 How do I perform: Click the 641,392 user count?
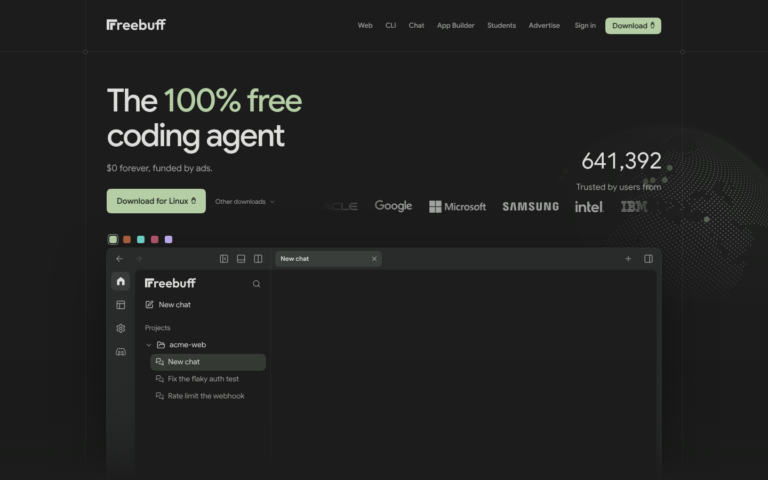pos(621,161)
